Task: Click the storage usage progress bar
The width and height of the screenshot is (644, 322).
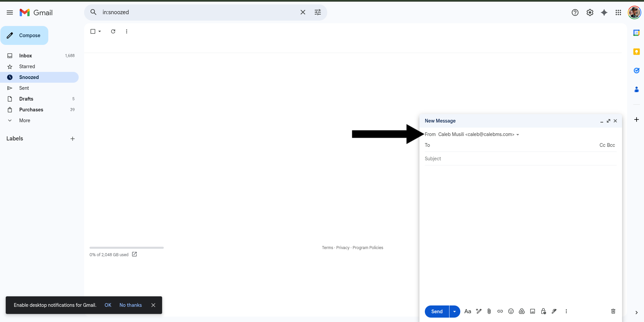Action: coord(127,248)
